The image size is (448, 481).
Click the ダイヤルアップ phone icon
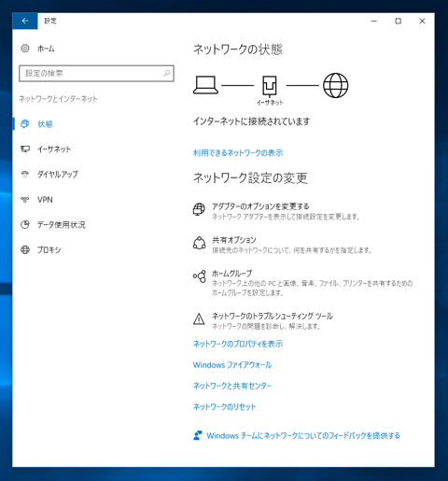(25, 174)
